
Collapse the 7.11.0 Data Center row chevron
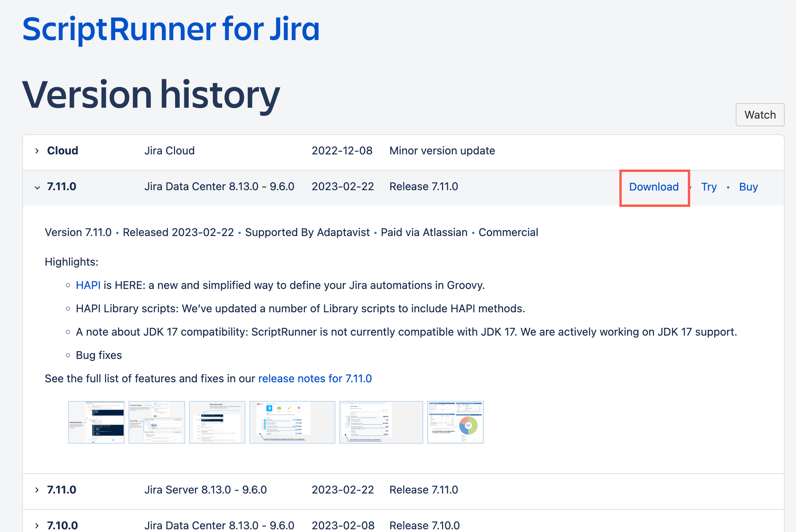pos(37,187)
